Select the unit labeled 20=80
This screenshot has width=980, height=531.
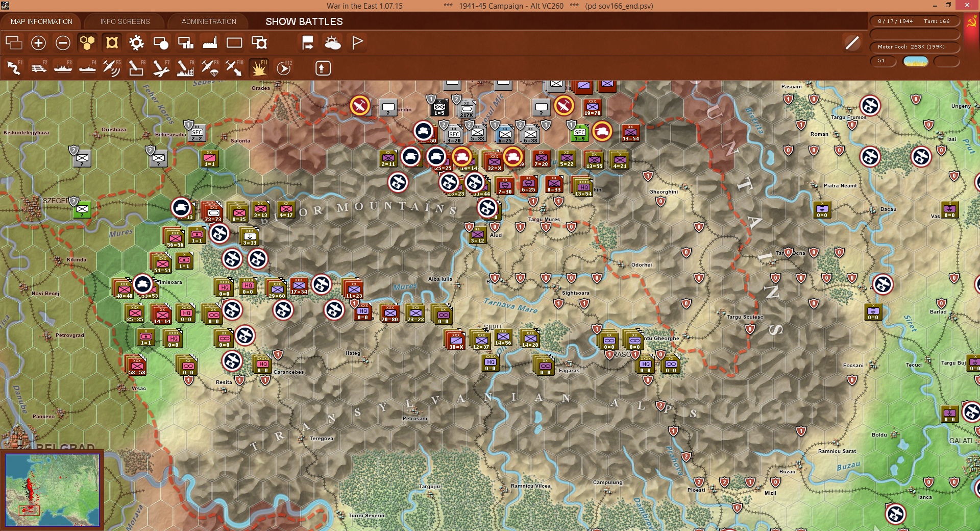click(x=389, y=313)
